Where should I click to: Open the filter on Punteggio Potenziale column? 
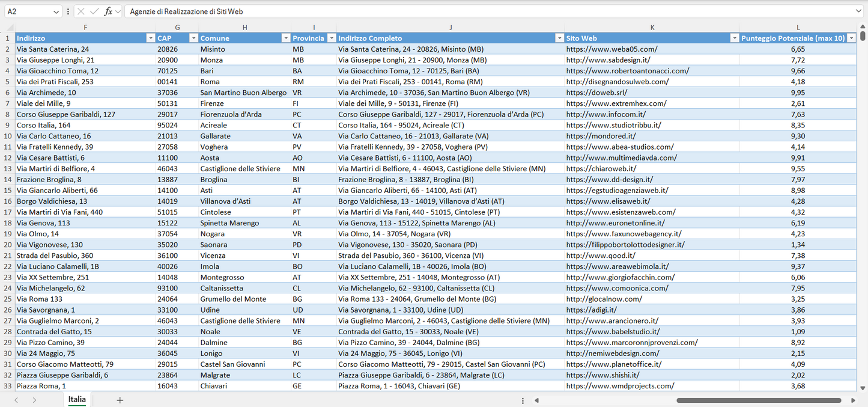(851, 38)
